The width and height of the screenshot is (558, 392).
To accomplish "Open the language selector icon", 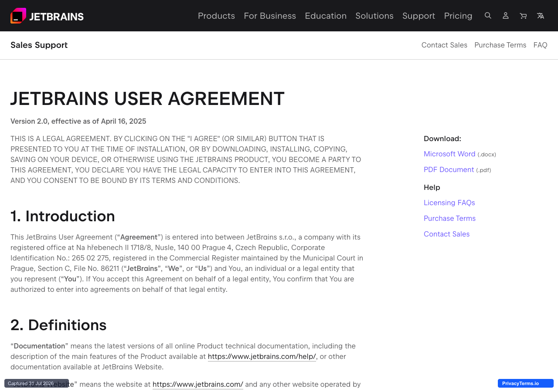I will click(x=541, y=16).
